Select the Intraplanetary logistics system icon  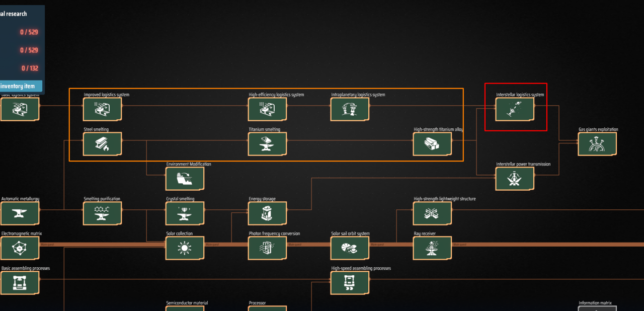350,109
